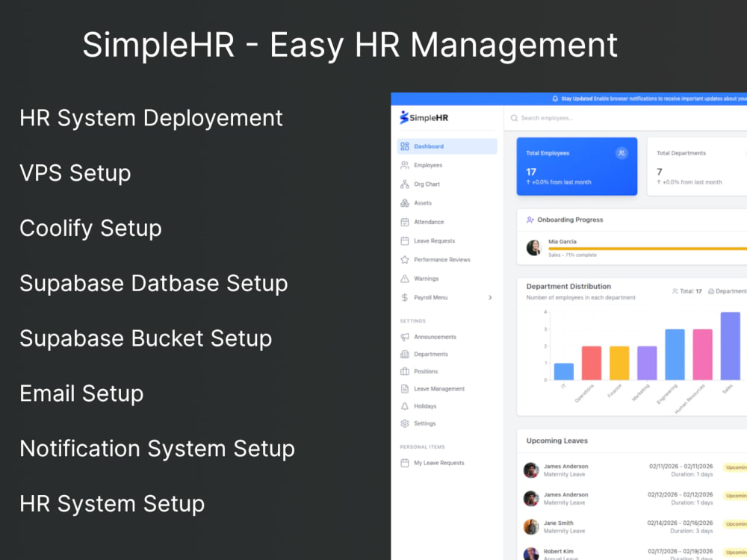The height and width of the screenshot is (560, 747).
Task: Open Announcements under Settings
Action: [x=447, y=337]
